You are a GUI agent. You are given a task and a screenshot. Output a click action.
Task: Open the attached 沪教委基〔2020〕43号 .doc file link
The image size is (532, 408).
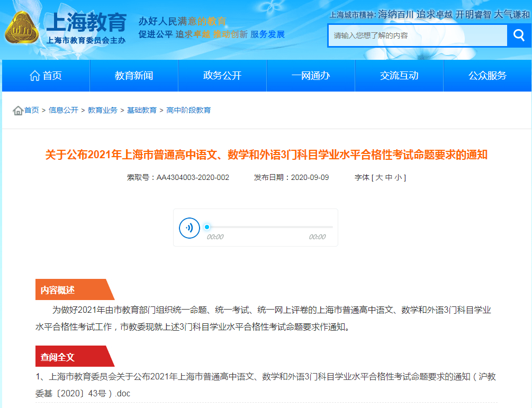pos(266,385)
